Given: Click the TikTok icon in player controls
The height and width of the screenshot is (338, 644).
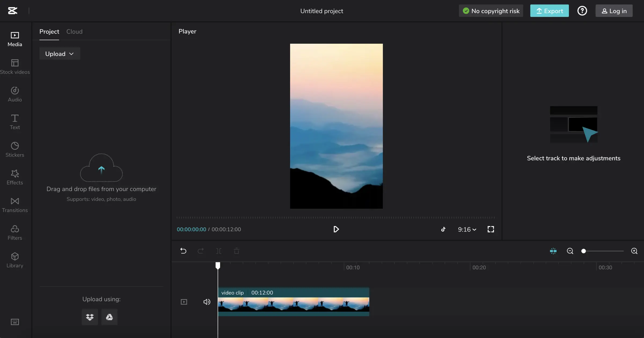Looking at the screenshot, I should click(443, 229).
